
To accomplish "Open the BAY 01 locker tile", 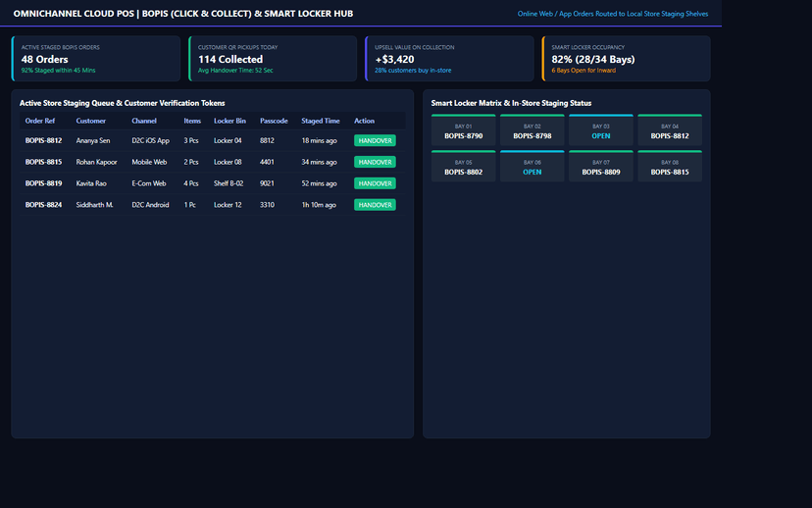I will [x=463, y=130].
